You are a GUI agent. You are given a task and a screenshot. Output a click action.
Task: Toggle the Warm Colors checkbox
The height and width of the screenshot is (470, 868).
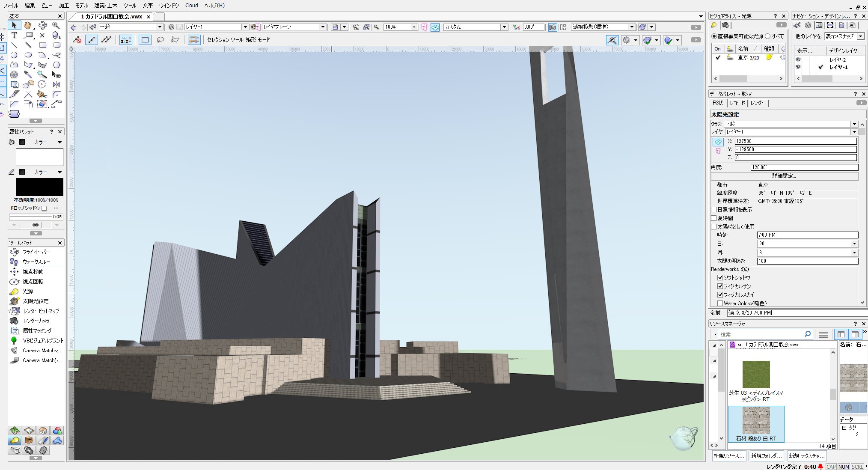tap(720, 303)
